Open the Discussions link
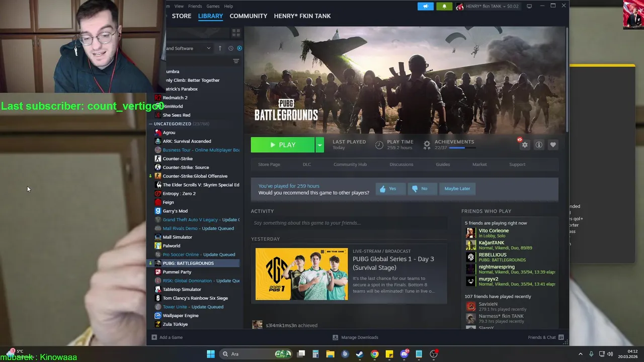The image size is (644, 362). click(401, 164)
